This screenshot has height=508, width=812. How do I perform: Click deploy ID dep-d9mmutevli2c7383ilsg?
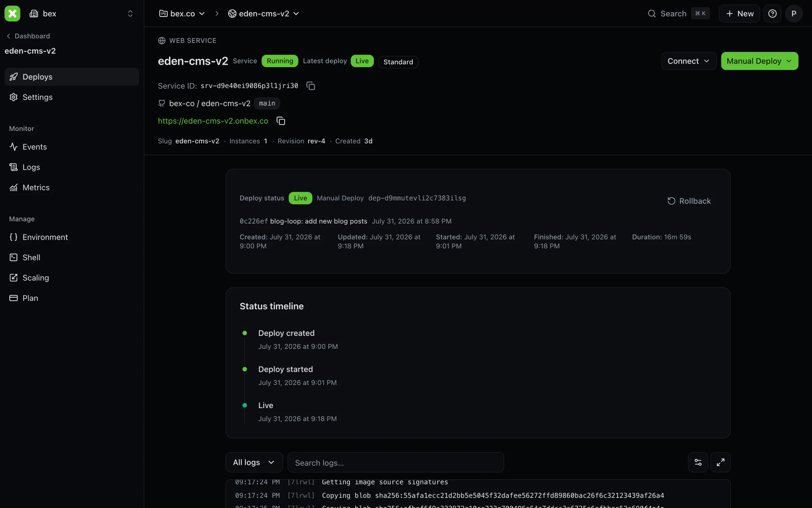tap(417, 198)
